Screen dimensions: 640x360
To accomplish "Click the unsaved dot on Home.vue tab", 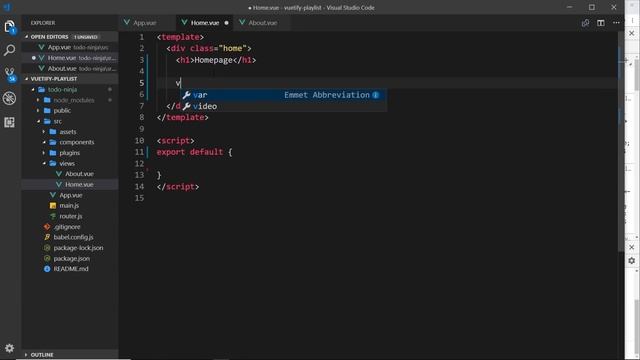I will [x=227, y=23].
